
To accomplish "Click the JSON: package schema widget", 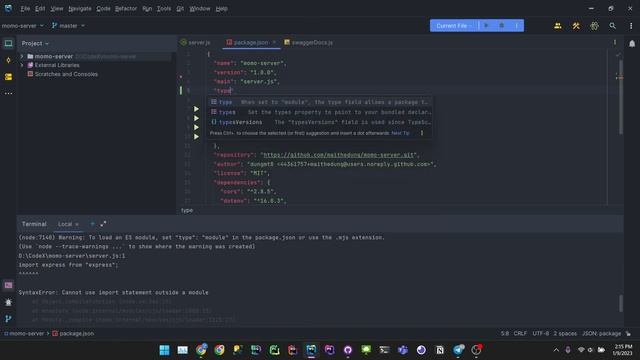I will pos(601,333).
